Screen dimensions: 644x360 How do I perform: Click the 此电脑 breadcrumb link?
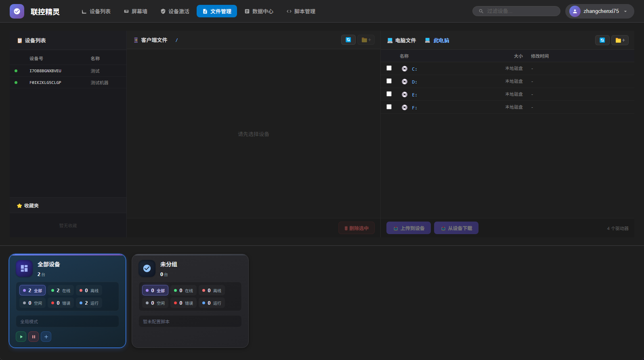click(x=437, y=40)
